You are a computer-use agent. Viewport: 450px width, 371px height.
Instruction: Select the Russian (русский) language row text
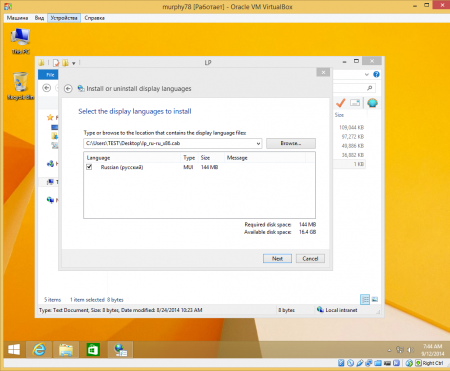tap(122, 167)
